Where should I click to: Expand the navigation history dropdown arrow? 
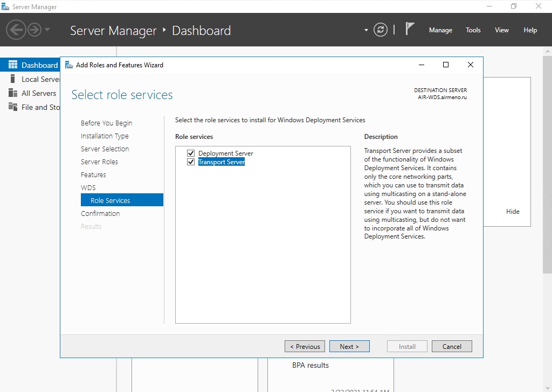[x=47, y=30]
